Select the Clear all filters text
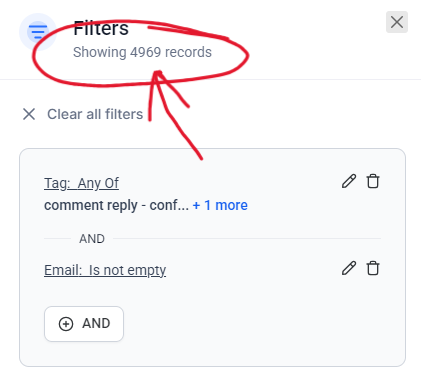The image size is (421, 382). (x=95, y=114)
